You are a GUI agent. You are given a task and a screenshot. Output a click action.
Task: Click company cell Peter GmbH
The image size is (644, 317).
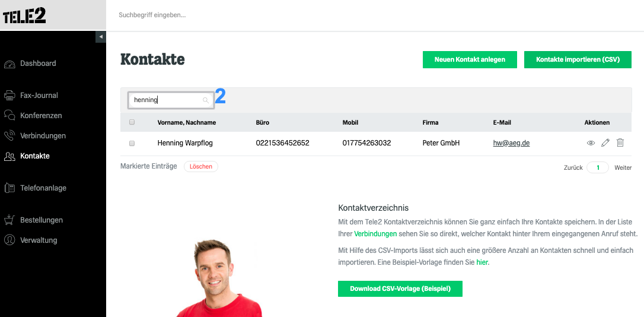tap(441, 143)
